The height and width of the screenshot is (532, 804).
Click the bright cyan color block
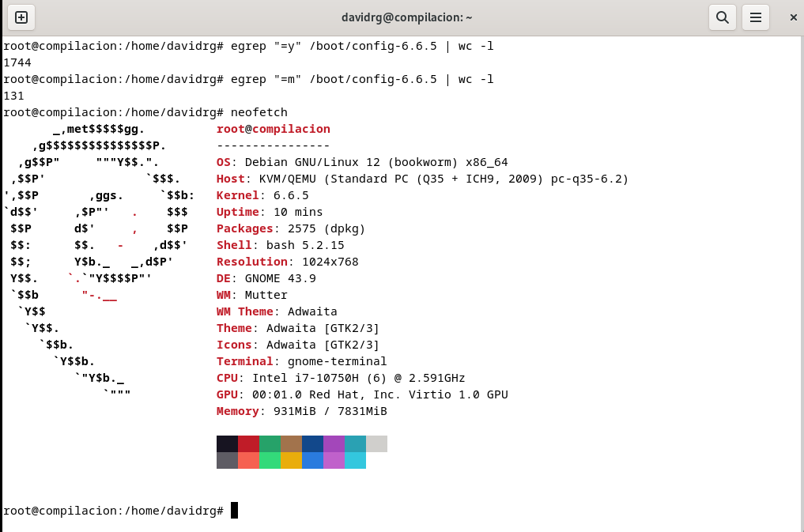pyautogui.click(x=355, y=460)
